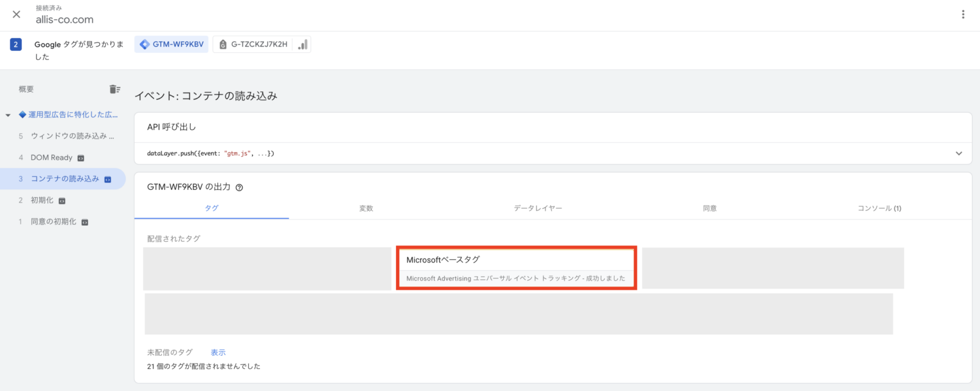Viewport: 980px width, 391px height.
Task: Click the dataLayer.push gtm.js code line
Action: click(211, 154)
